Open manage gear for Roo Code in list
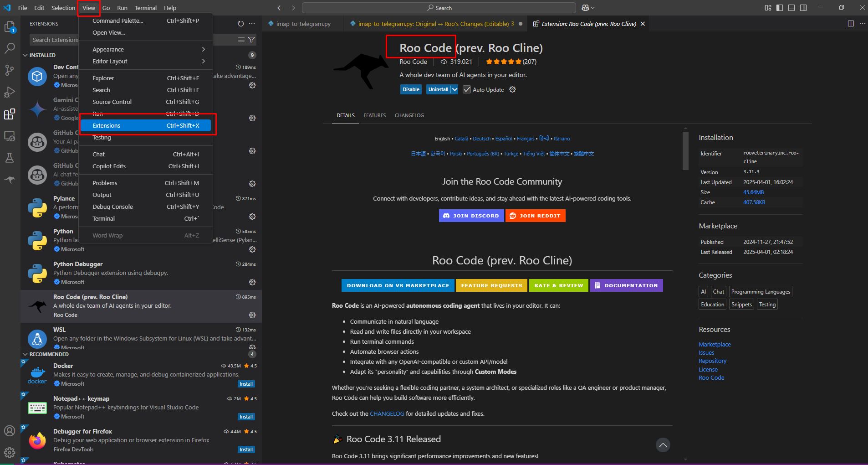This screenshot has height=465, width=868. point(252,315)
